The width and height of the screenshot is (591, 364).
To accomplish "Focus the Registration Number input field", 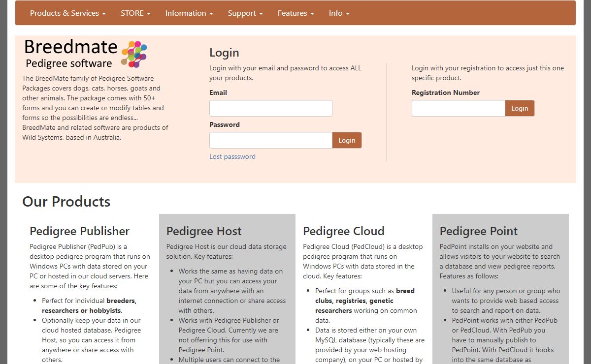I will (x=459, y=108).
